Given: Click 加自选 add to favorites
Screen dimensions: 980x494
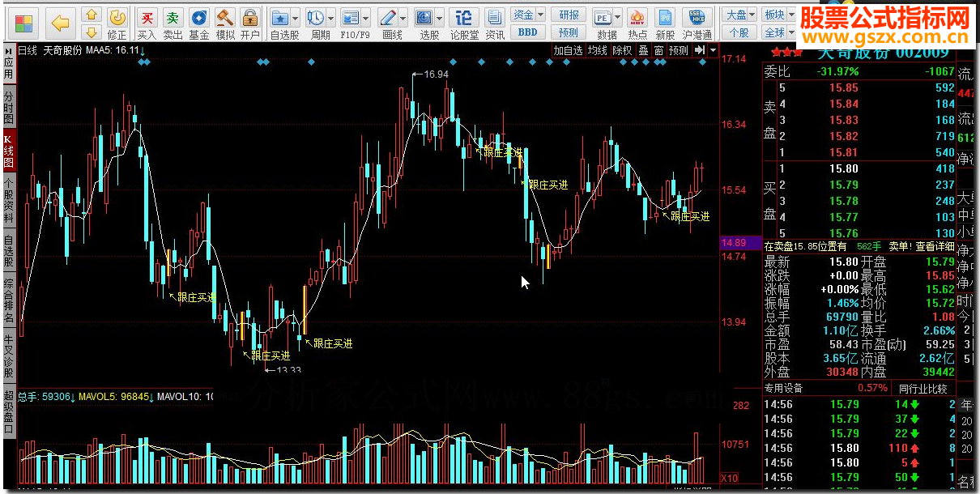Looking at the screenshot, I should [569, 50].
